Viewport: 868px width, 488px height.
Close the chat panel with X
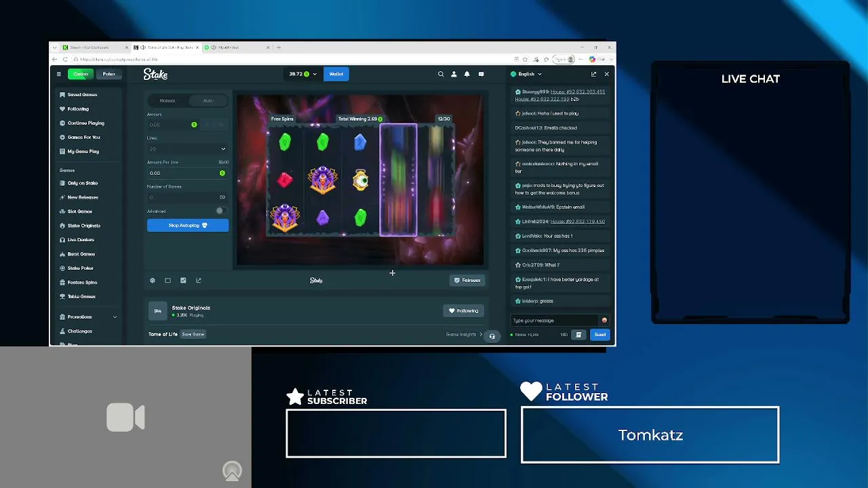coord(606,74)
